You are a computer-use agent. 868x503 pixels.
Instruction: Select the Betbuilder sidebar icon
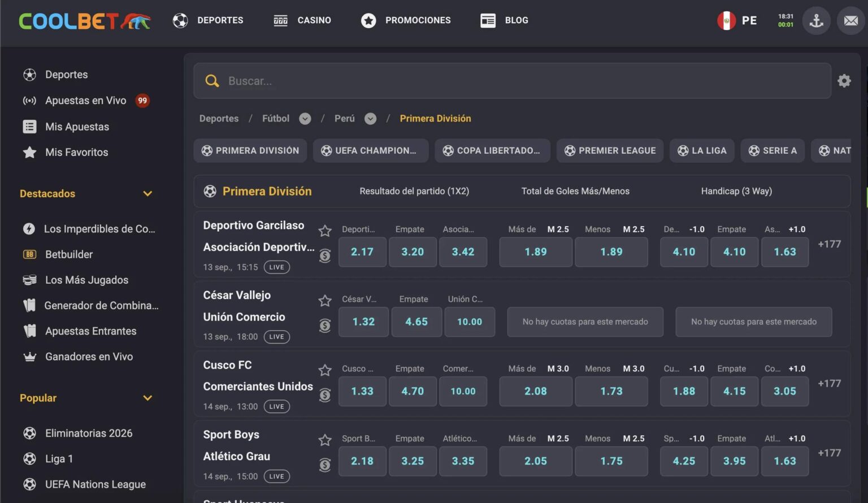pos(29,254)
